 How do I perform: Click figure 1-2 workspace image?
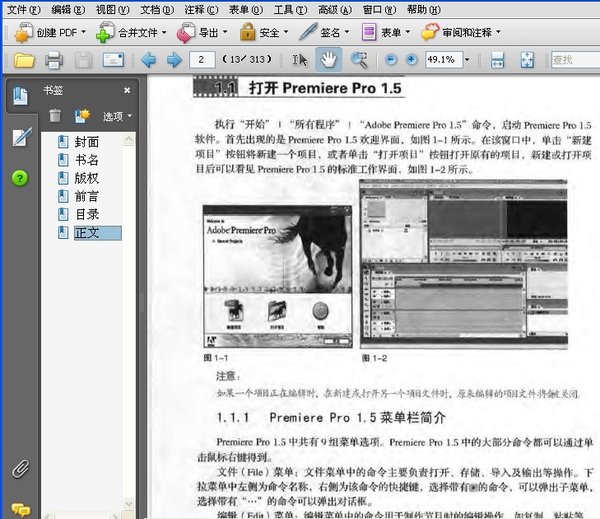(x=464, y=264)
